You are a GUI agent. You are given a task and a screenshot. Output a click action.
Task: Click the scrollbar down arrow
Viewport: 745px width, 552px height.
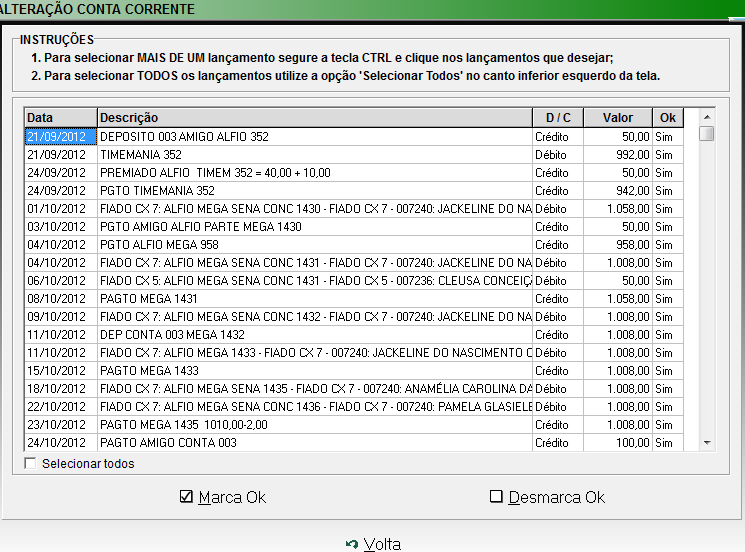tap(707, 443)
